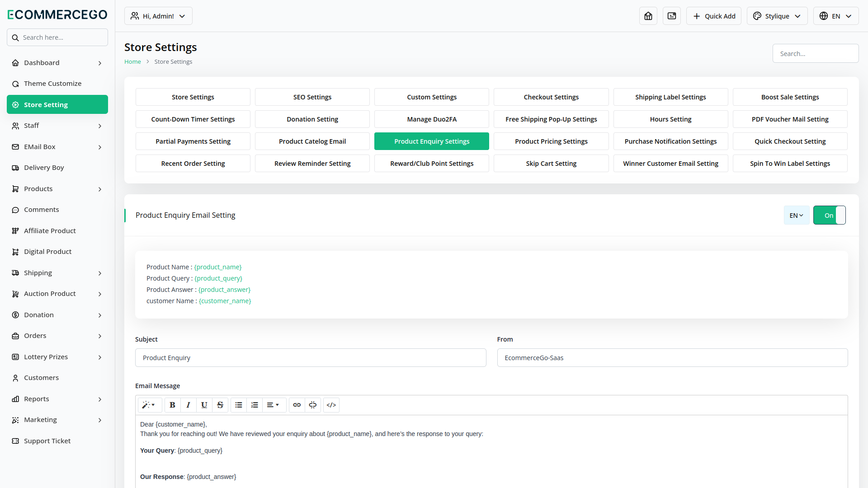Switch editor to code view
This screenshot has width=868, height=488.
(x=331, y=405)
